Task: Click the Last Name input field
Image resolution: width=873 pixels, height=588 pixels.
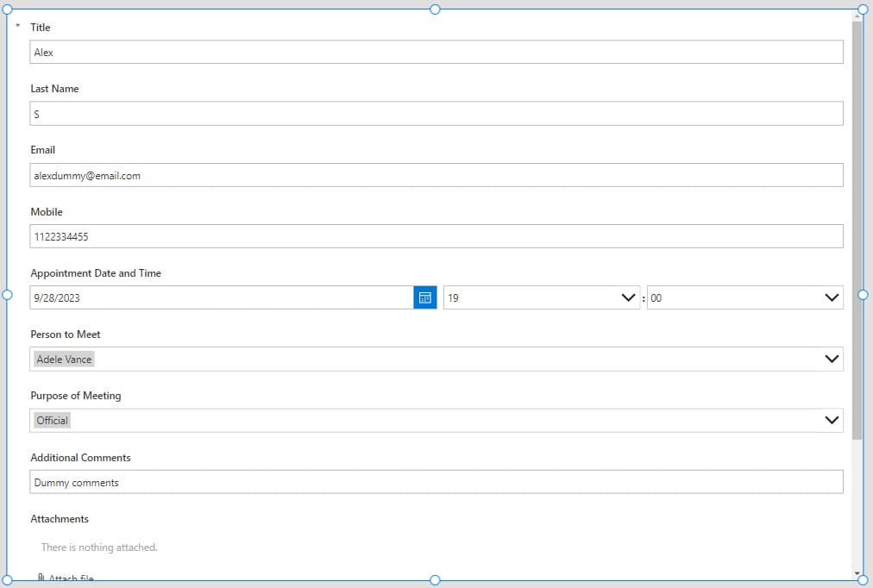Action: (x=436, y=114)
